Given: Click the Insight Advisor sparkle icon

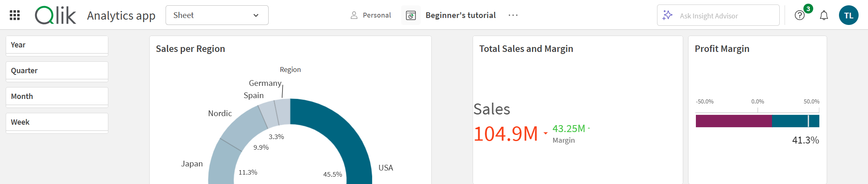Looking at the screenshot, I should pyautogui.click(x=668, y=16).
